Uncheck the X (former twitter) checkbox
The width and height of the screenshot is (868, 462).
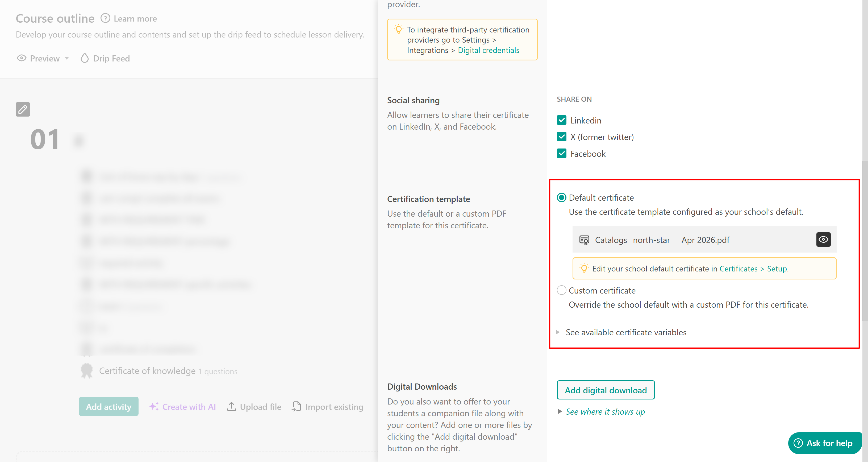tap(561, 137)
